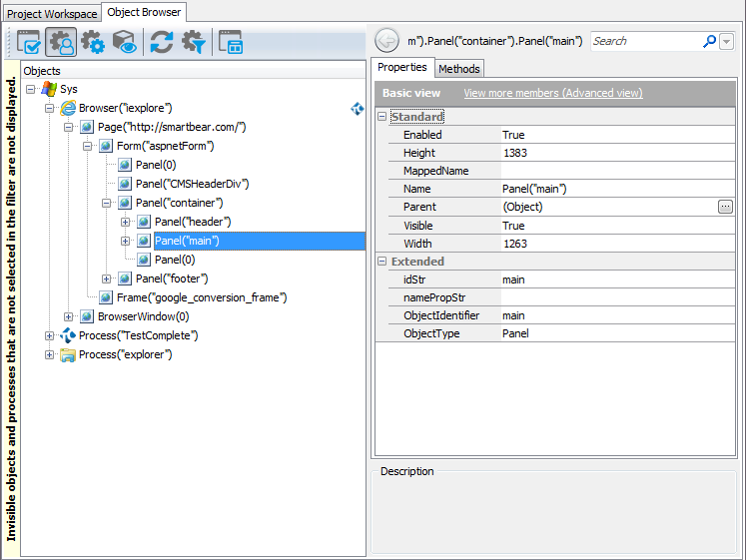Switch to the Methods tab
This screenshot has height=560, width=746.
pos(458,68)
